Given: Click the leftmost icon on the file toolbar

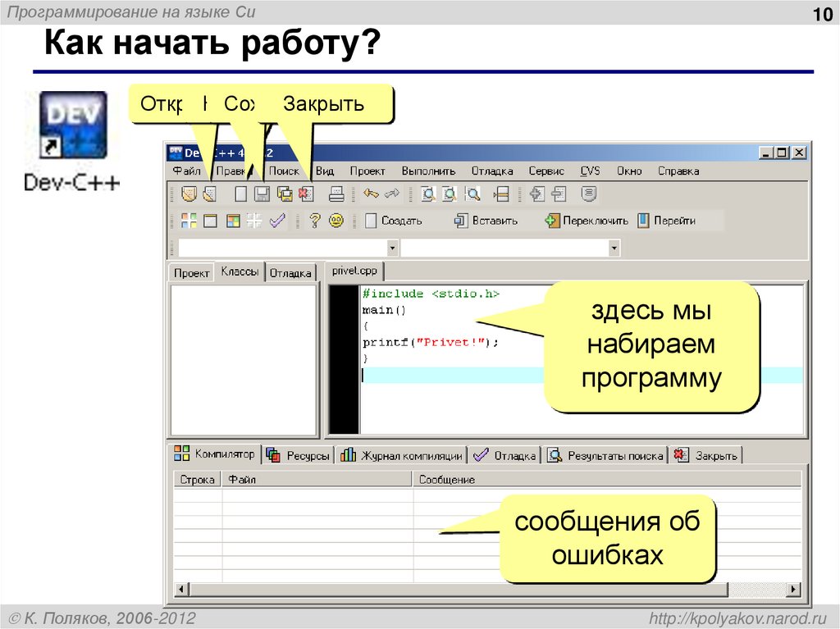Looking at the screenshot, I should click(x=189, y=194).
